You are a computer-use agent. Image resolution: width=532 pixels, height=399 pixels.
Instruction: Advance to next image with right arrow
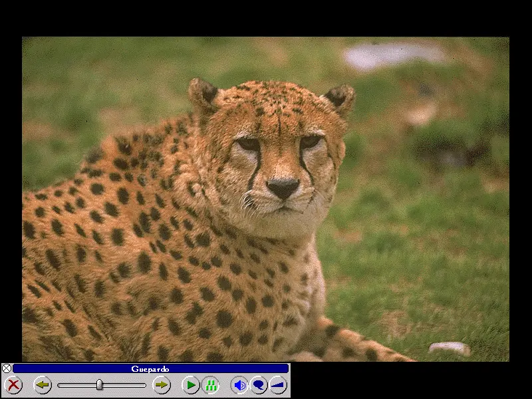point(162,385)
